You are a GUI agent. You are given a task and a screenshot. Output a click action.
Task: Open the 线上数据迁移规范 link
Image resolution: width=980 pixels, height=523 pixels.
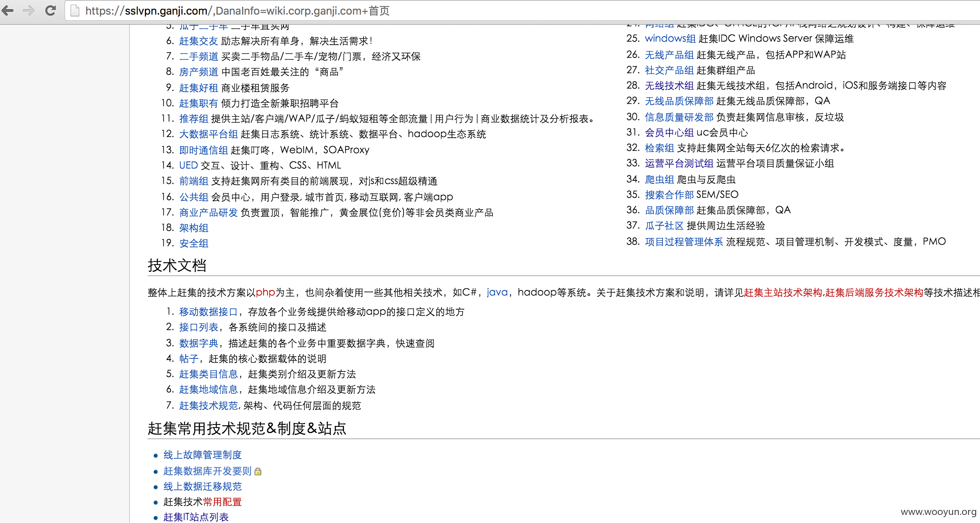(x=203, y=486)
